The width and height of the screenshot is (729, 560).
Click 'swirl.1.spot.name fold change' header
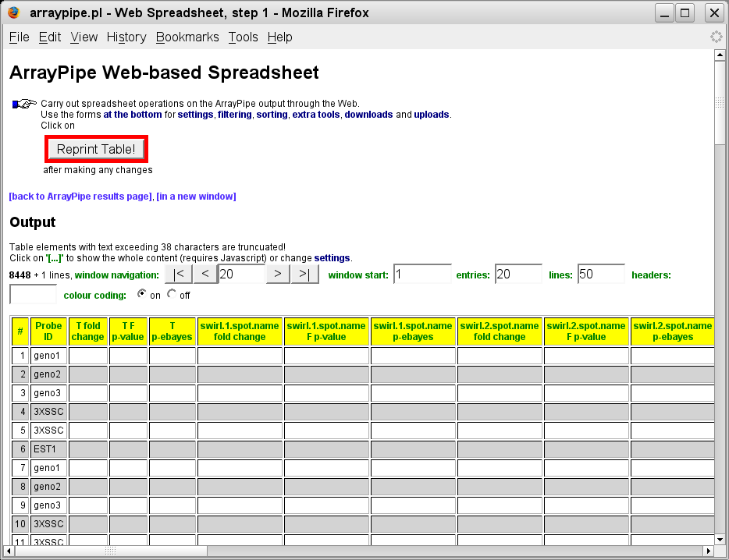(240, 331)
